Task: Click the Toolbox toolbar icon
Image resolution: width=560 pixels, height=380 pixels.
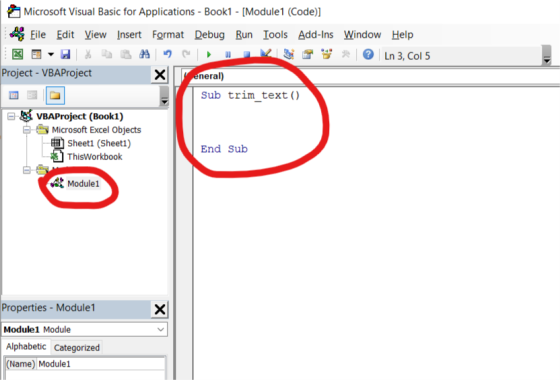Action: pos(345,54)
